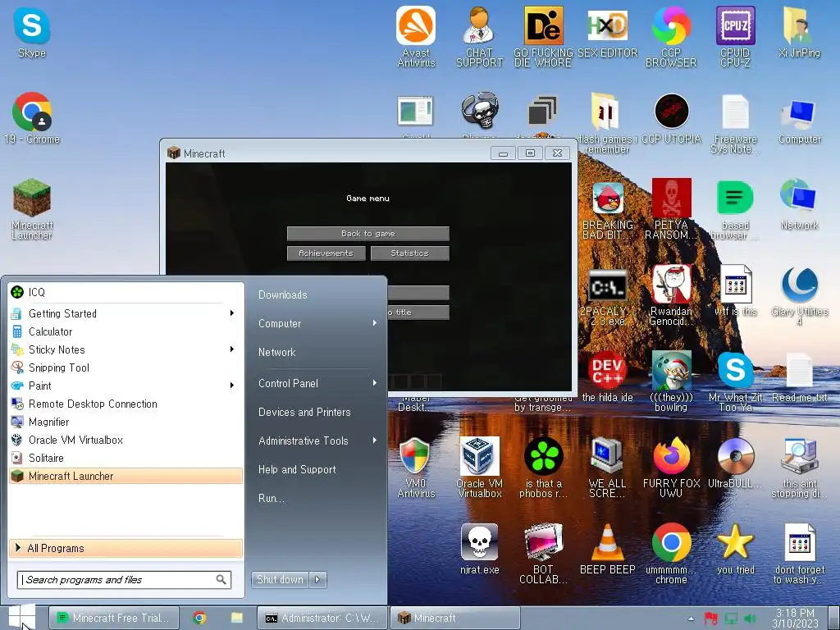Screen dimensions: 840x630
Task: Open the Network desktop icon
Action: [x=799, y=205]
